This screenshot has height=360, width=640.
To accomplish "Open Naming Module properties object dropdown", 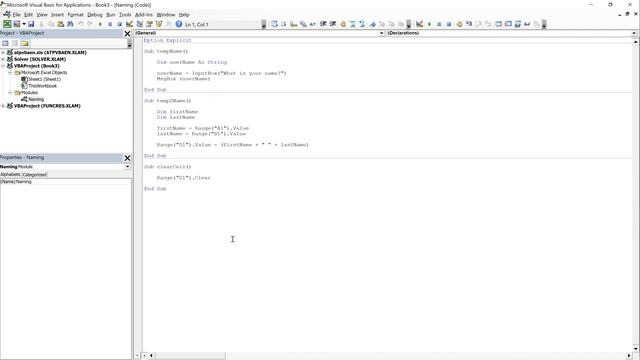I will (x=127, y=167).
